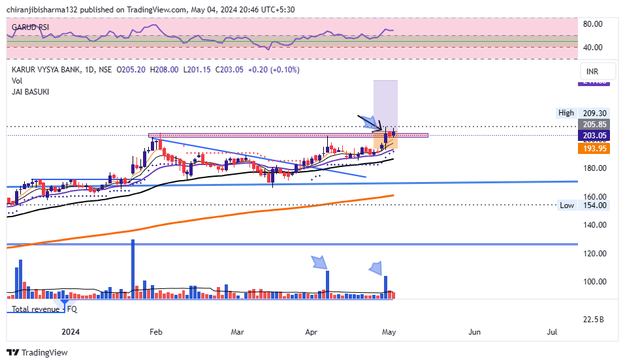This screenshot has height=364, width=625.
Task: Click the Jun label on time axis
Action: (x=474, y=332)
